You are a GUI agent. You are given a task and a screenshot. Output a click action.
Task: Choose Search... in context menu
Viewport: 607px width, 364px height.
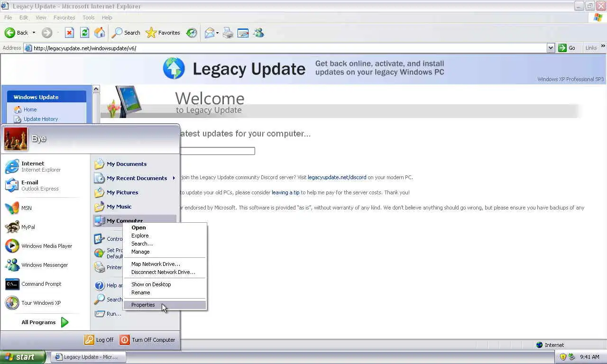click(165, 244)
